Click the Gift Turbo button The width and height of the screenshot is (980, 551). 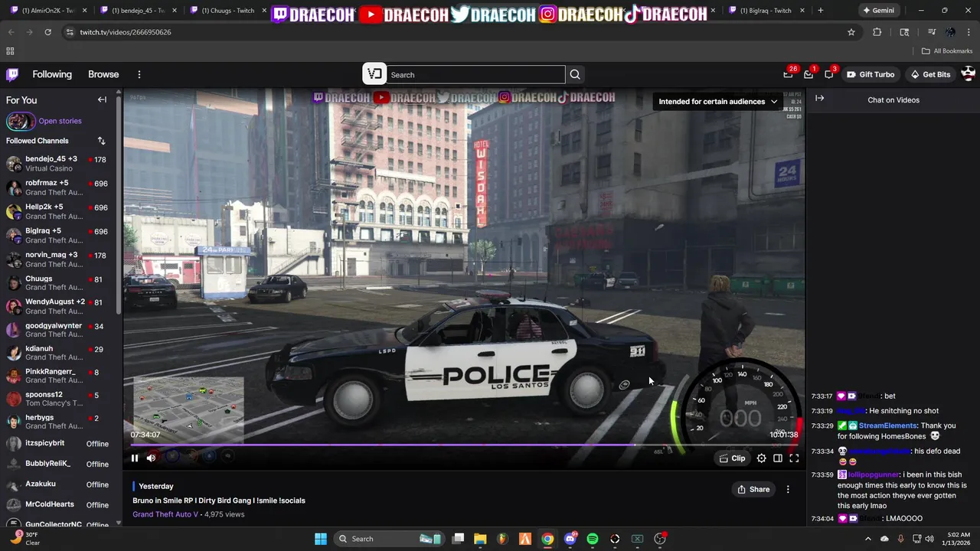click(x=871, y=74)
